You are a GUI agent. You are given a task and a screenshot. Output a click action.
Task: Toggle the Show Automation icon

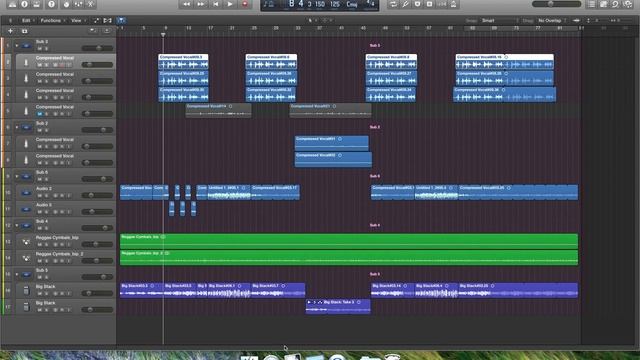(96, 20)
